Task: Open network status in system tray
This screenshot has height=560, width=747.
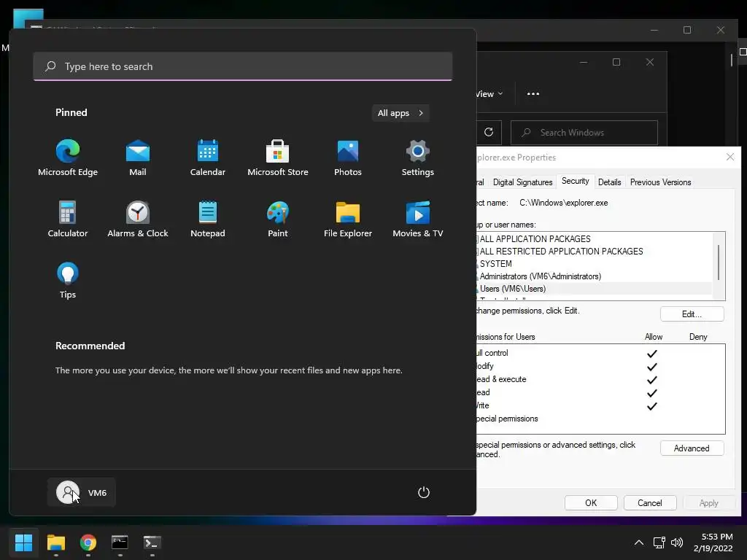Action: [x=659, y=542]
